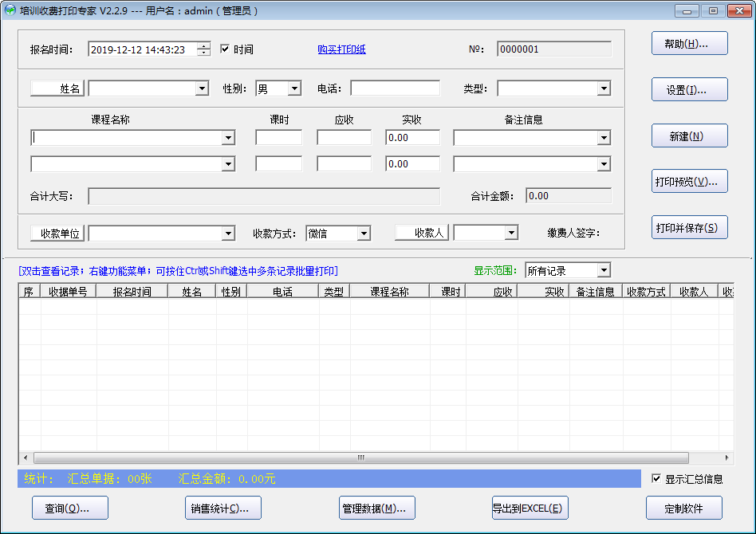Expand the 收款人 combo dropdown
Screen dimensions: 756x534
point(511,234)
